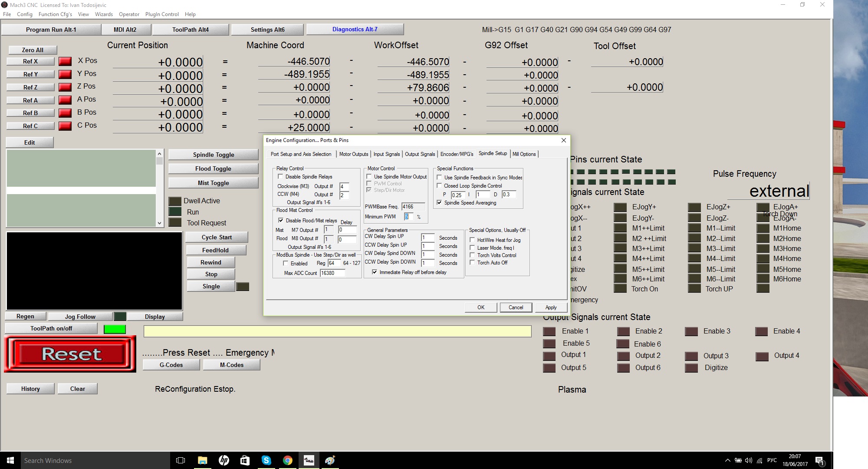The image size is (868, 469).
Task: Click the Windows Start button
Action: click(x=10, y=460)
